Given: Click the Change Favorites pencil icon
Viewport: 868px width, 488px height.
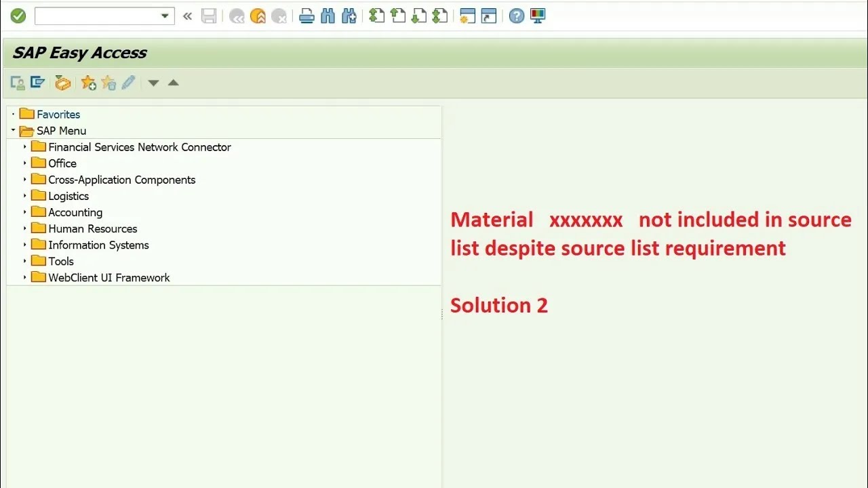Looking at the screenshot, I should click(128, 83).
